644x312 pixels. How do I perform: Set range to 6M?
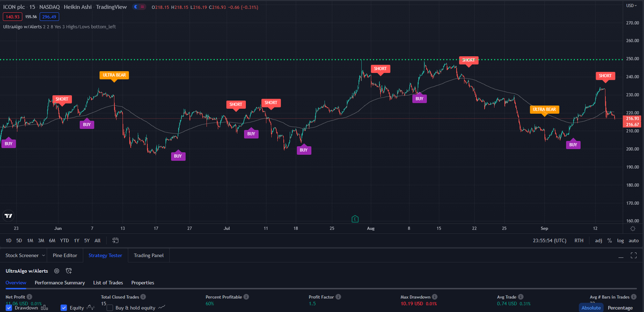click(52, 240)
